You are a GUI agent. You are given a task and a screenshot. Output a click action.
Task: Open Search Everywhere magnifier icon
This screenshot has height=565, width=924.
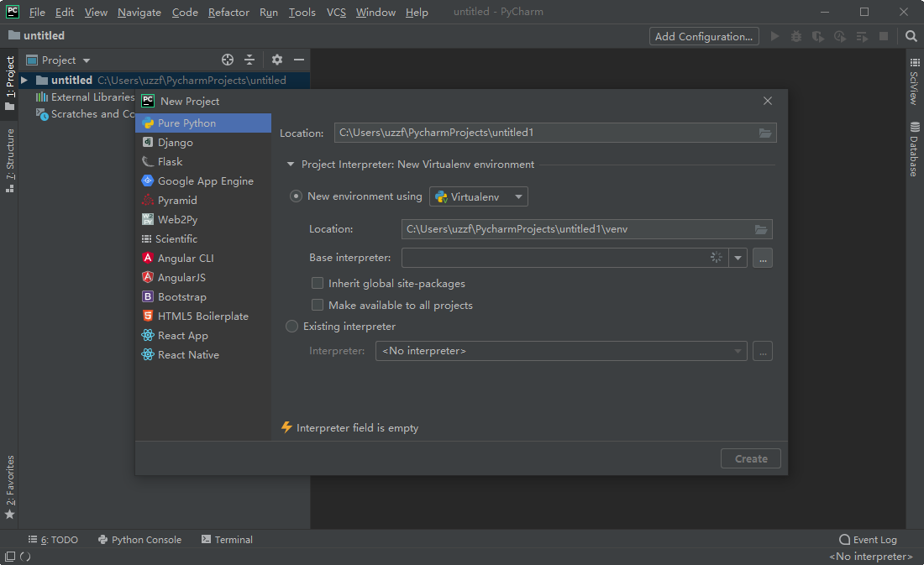point(911,37)
